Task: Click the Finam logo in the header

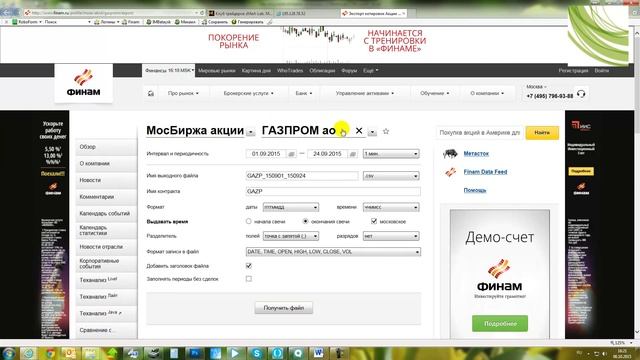Action: coord(83,83)
